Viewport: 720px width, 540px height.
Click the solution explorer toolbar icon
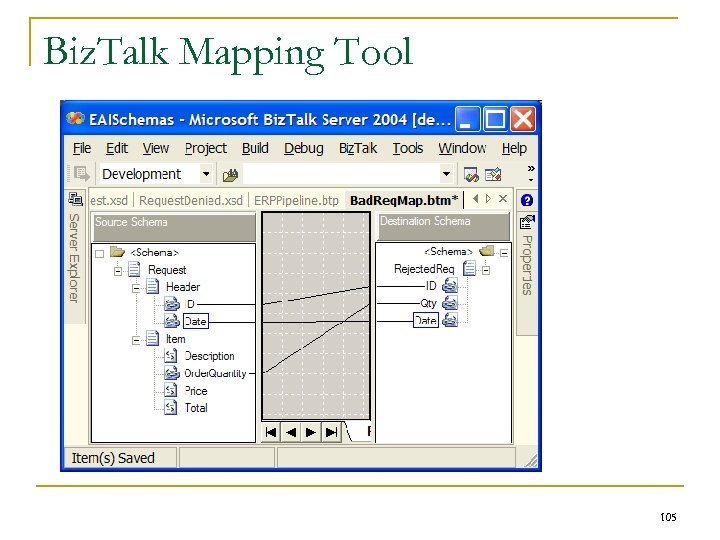click(471, 174)
